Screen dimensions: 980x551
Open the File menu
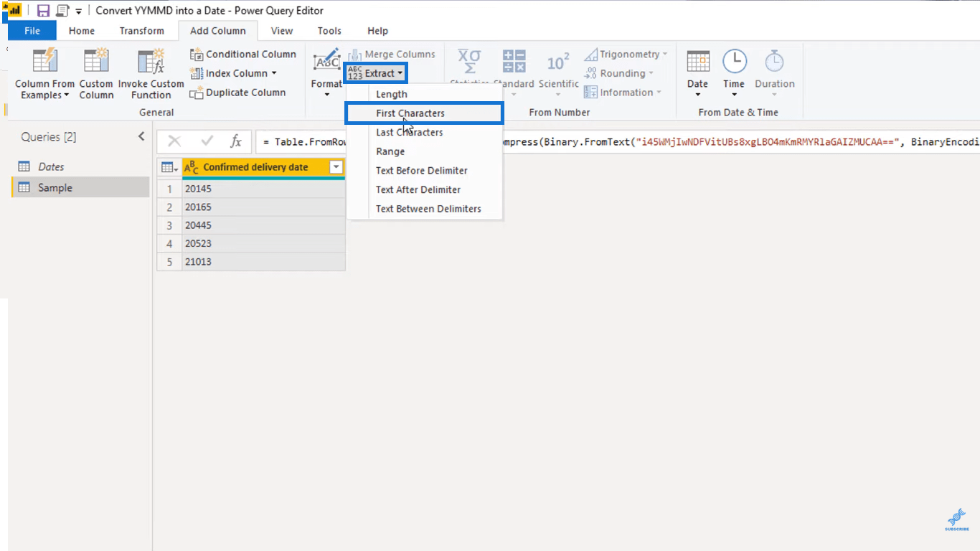[x=32, y=31]
